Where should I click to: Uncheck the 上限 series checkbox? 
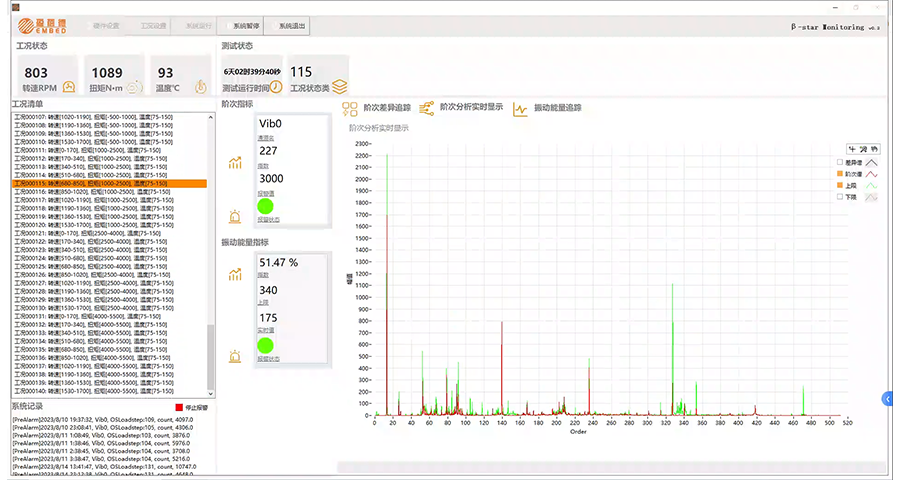point(840,185)
